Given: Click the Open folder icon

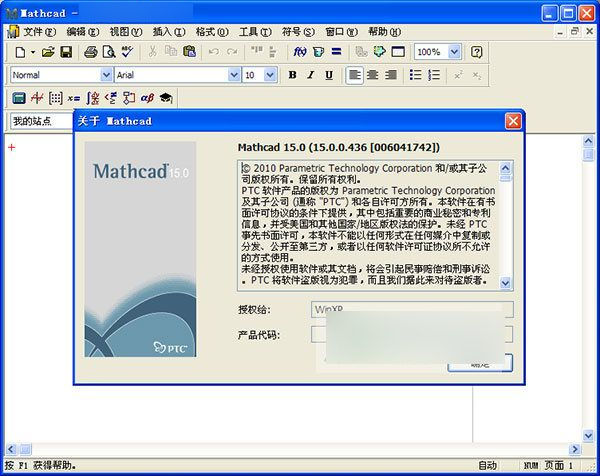Looking at the screenshot, I should [48, 52].
